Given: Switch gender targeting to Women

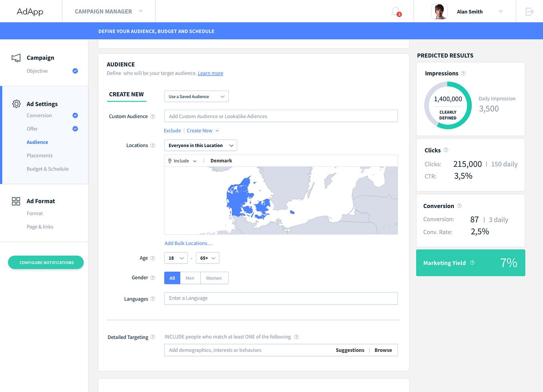Looking at the screenshot, I should click(x=214, y=278).
